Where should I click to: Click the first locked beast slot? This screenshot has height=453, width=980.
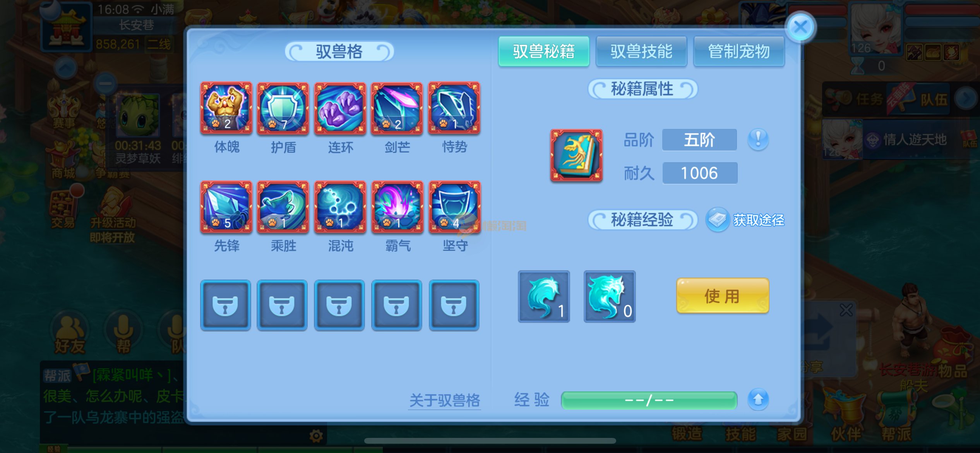[226, 305]
